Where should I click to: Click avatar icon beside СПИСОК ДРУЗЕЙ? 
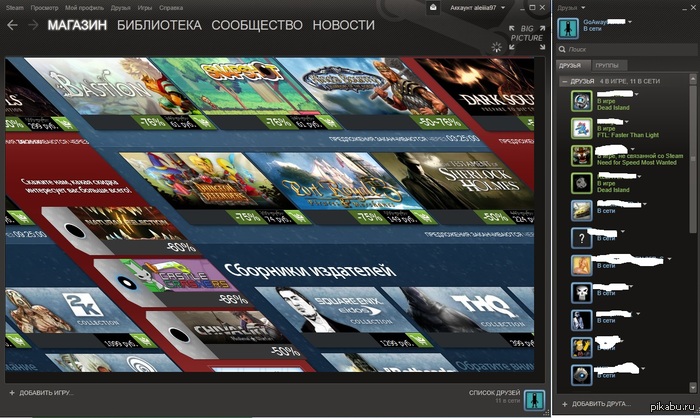534,400
